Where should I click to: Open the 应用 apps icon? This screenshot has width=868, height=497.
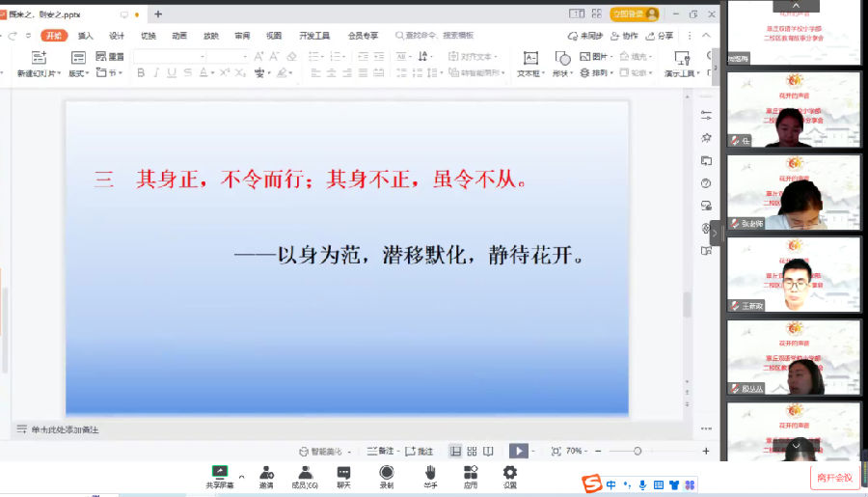click(471, 473)
